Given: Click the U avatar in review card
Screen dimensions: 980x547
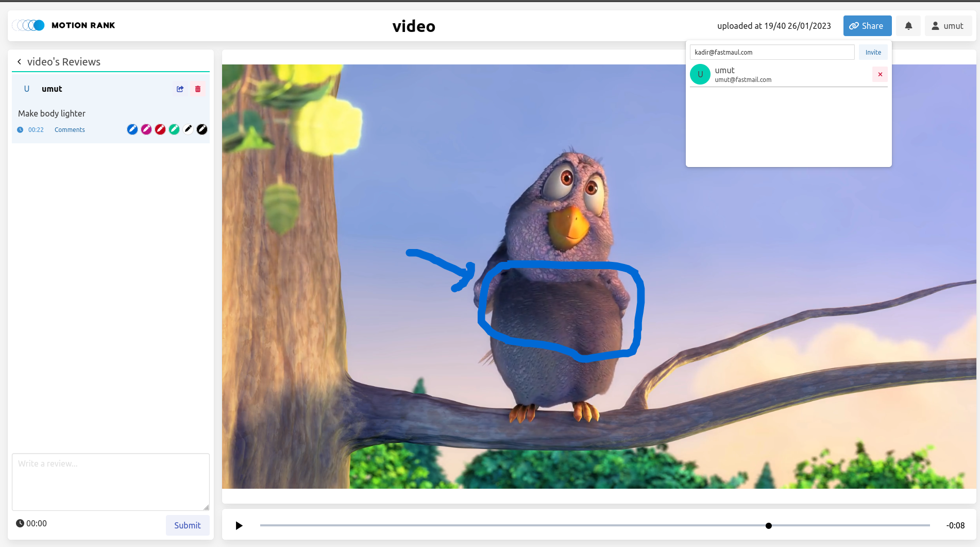Looking at the screenshot, I should click(27, 89).
